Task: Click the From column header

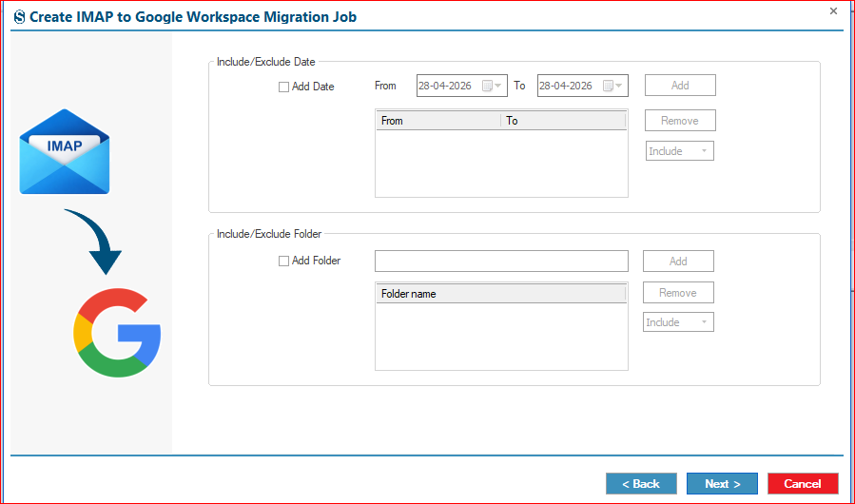Action: click(438, 121)
